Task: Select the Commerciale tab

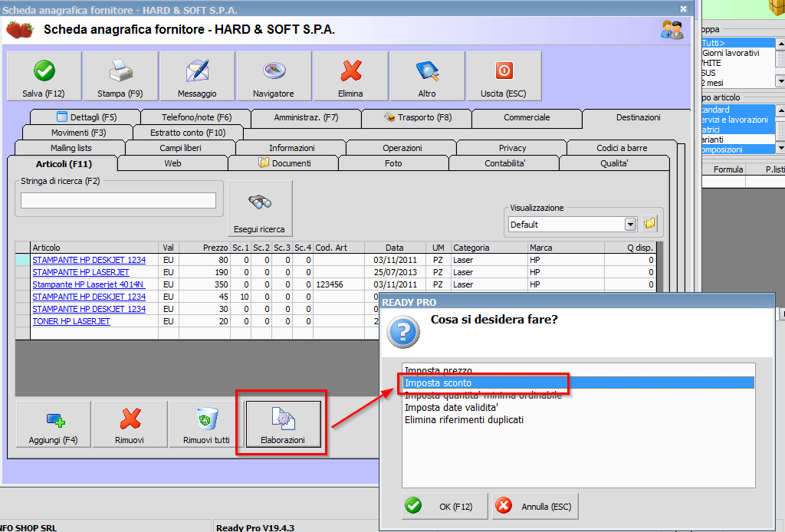Action: [527, 117]
